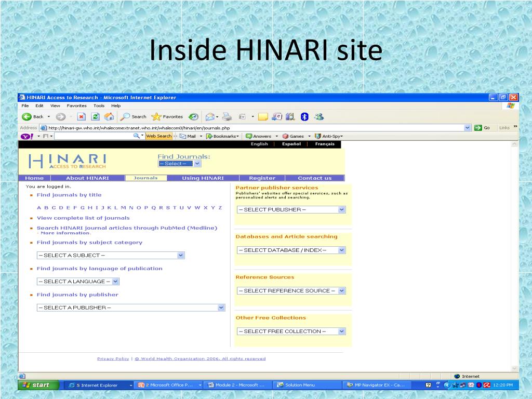Click the View complete list of journals link
This screenshot has height=399, width=532.
click(83, 218)
